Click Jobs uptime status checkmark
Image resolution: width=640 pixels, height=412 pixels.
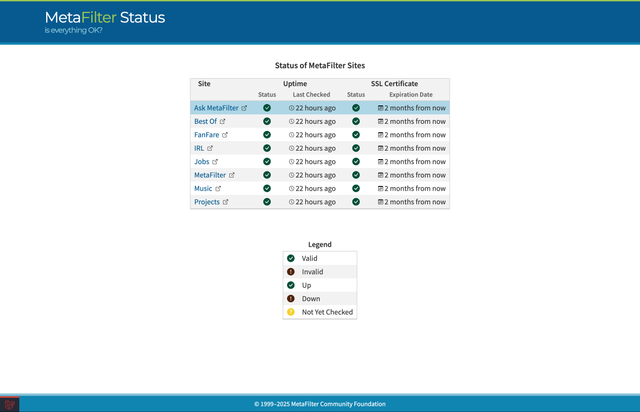pos(267,162)
